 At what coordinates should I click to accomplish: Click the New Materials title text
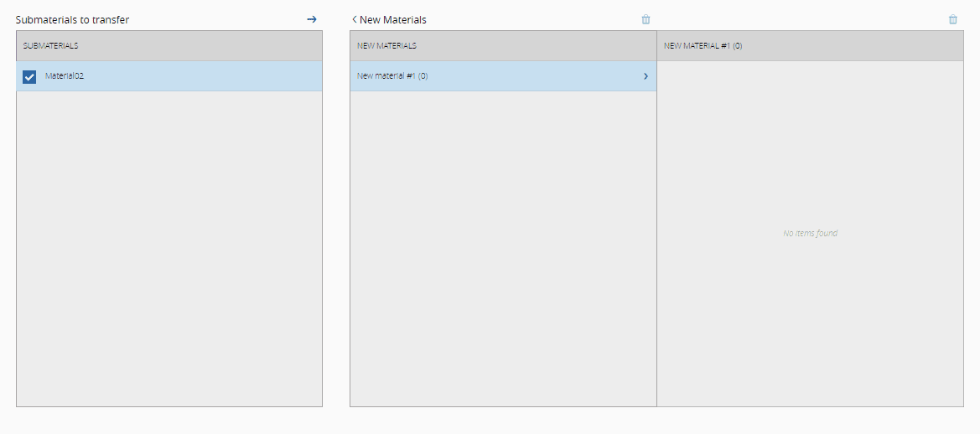(x=392, y=19)
